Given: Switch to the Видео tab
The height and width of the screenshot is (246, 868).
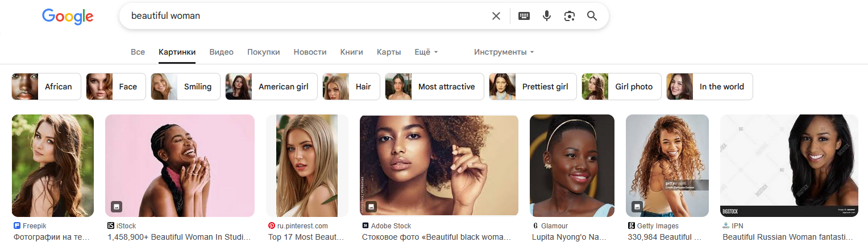Looking at the screenshot, I should 221,52.
